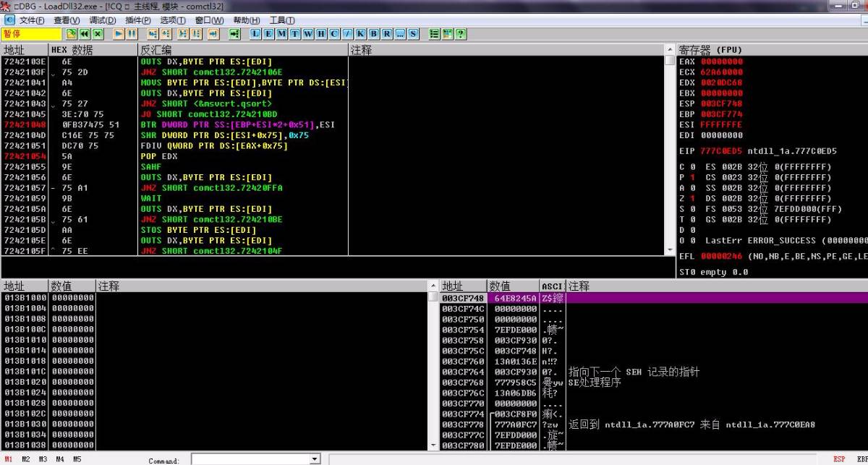868x465 pixels.
Task: Click the go to address icon
Action: 235,33
